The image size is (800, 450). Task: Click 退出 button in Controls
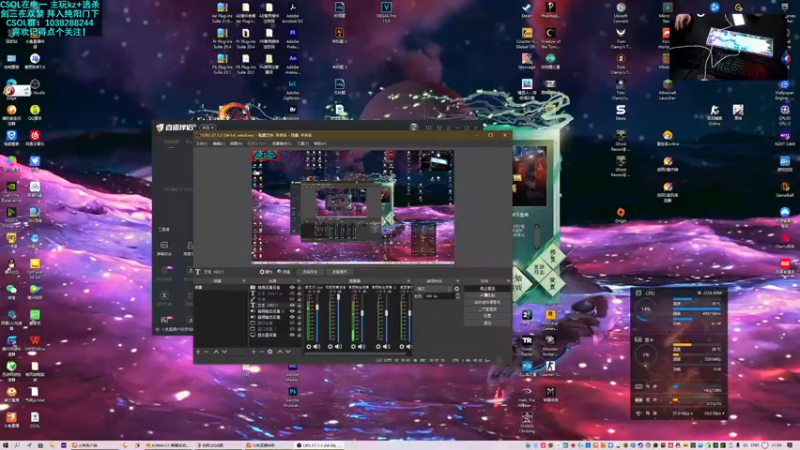coord(487,323)
